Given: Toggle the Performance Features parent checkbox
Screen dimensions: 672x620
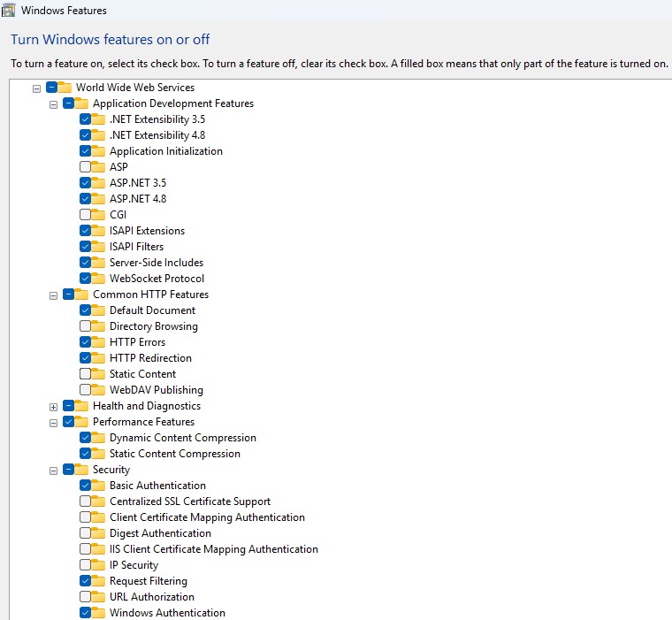Looking at the screenshot, I should [x=68, y=422].
